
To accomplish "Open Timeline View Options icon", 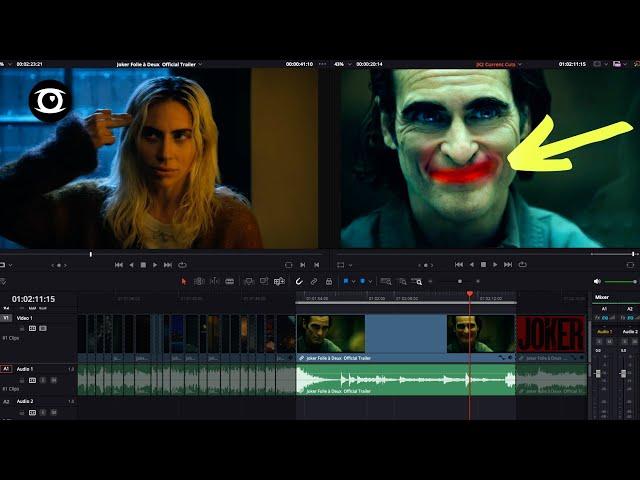I will click(x=3, y=281).
